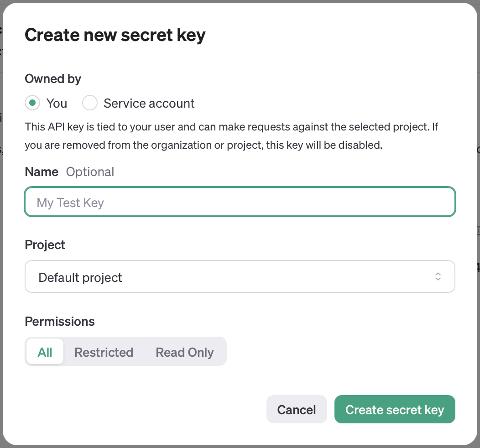
Task: Cancel the secret key dialog
Action: pos(296,409)
